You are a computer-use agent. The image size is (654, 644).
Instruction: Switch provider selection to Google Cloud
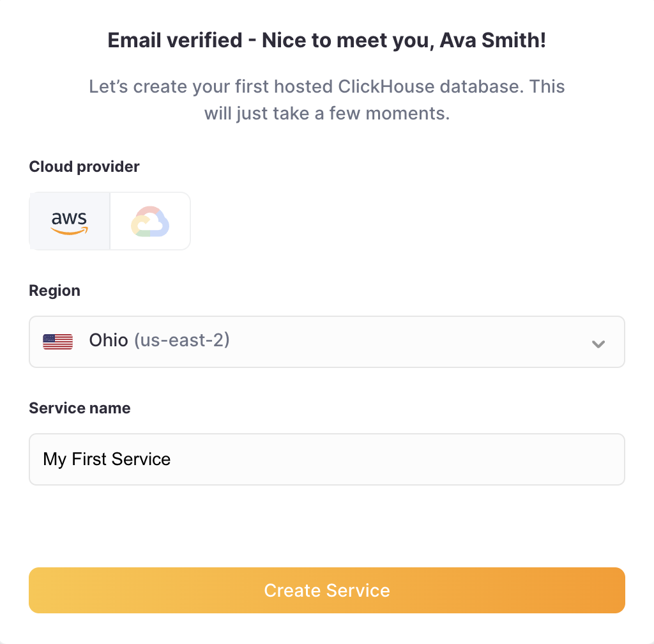pos(150,220)
